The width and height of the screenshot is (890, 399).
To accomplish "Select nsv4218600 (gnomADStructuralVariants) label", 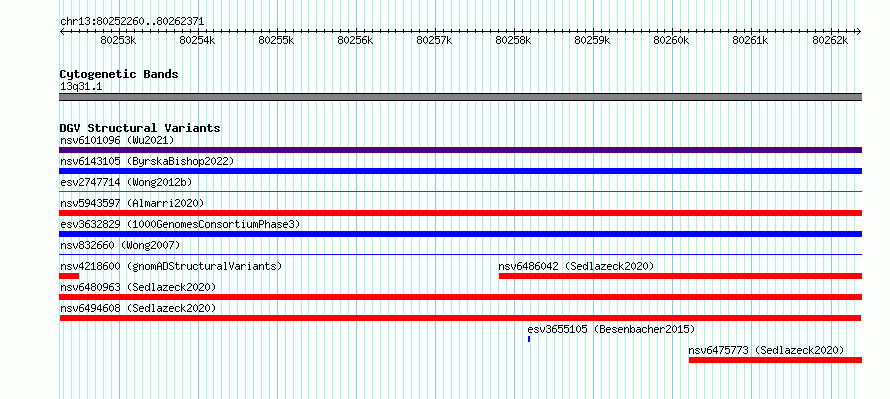I will [x=171, y=266].
